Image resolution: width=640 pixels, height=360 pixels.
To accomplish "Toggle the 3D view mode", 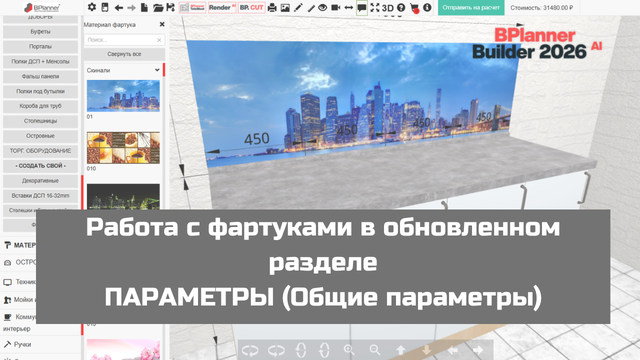I will pos(388,8).
